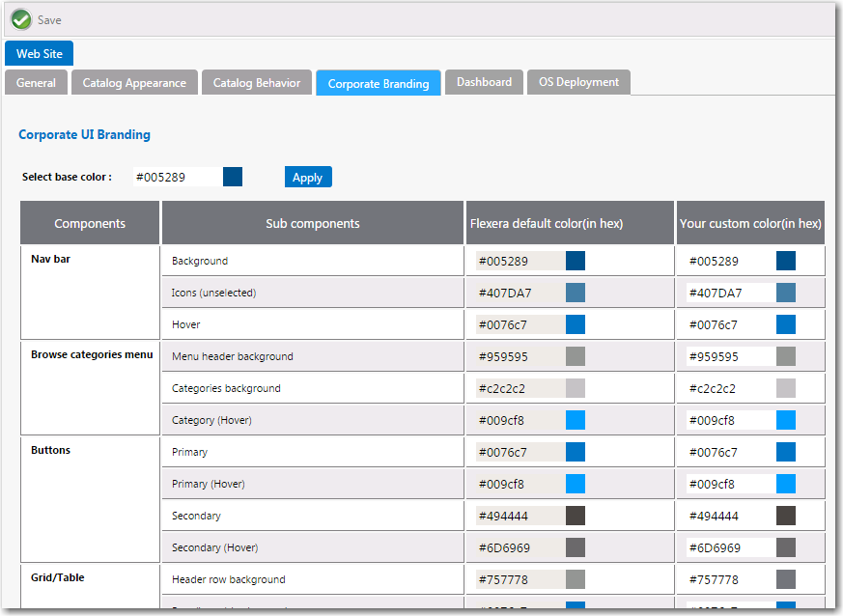The height and width of the screenshot is (616, 843).
Task: Click Header row background default swatch #757778
Action: point(574,578)
